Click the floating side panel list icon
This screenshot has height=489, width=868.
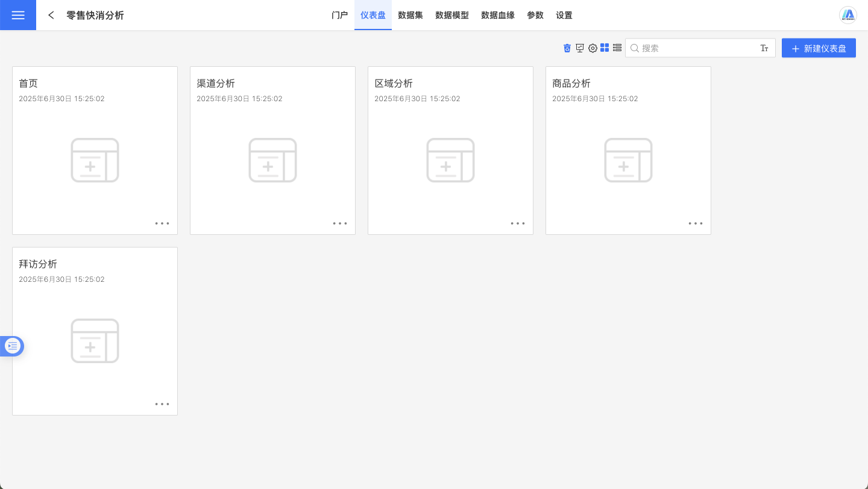pyautogui.click(x=13, y=346)
